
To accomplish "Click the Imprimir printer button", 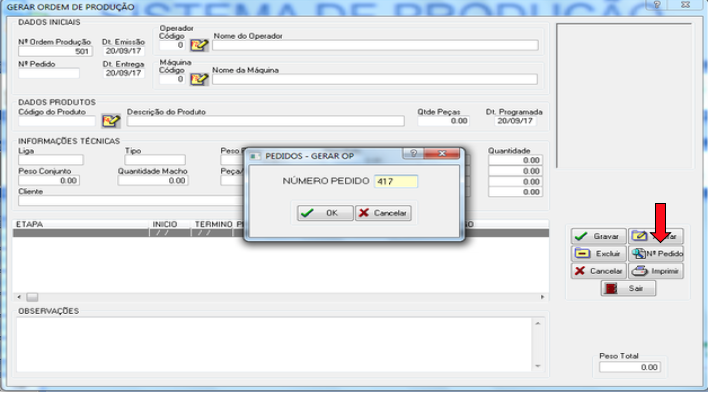I will [656, 271].
